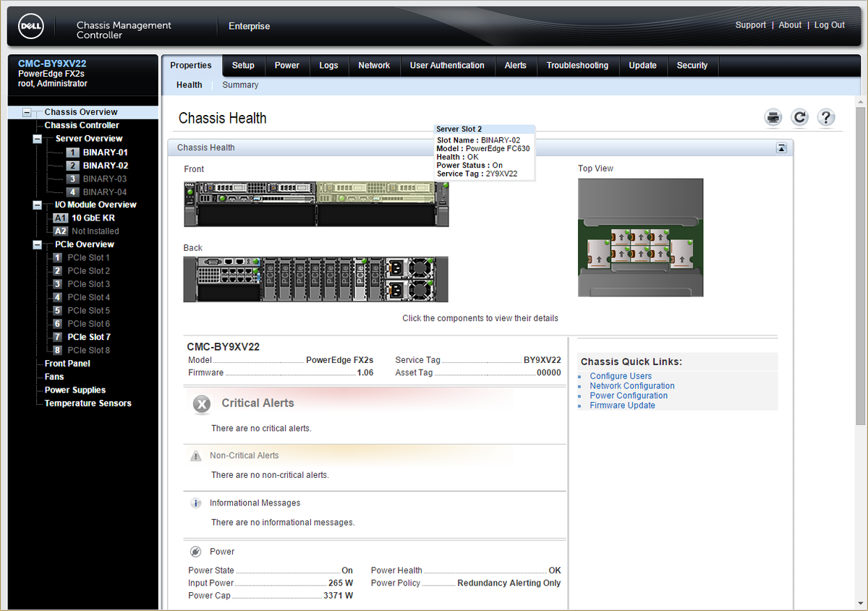
Task: Click the Critical Alerts status icon
Action: click(201, 404)
